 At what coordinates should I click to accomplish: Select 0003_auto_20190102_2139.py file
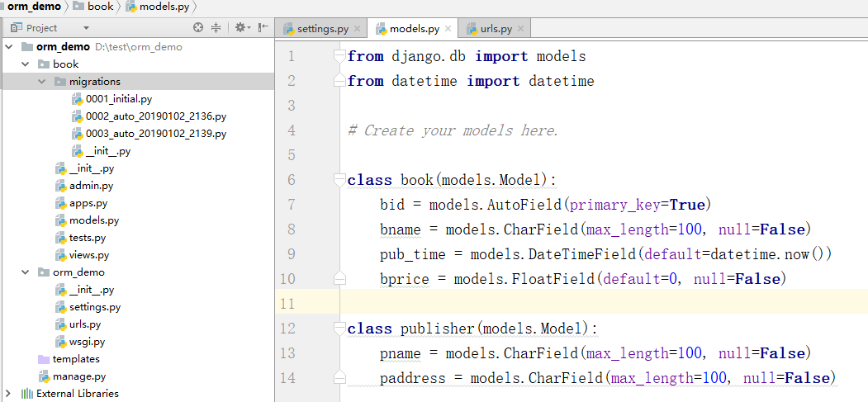point(155,134)
